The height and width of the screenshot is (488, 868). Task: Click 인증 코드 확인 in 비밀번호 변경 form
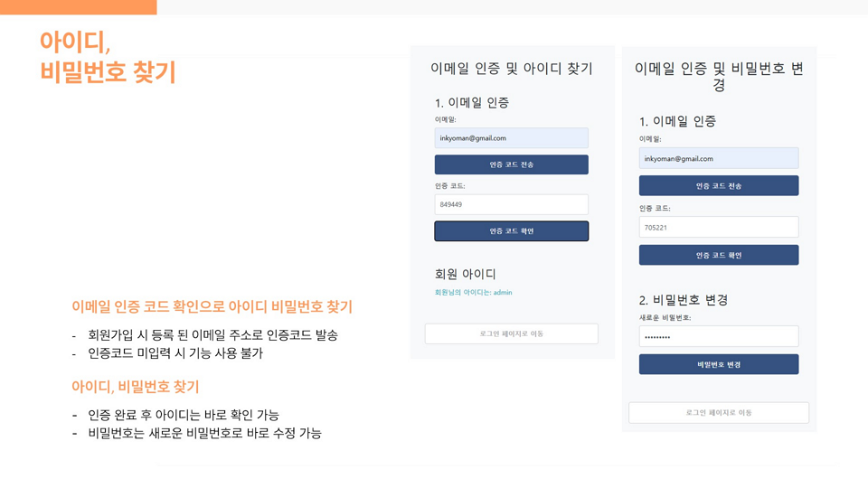[x=719, y=255]
